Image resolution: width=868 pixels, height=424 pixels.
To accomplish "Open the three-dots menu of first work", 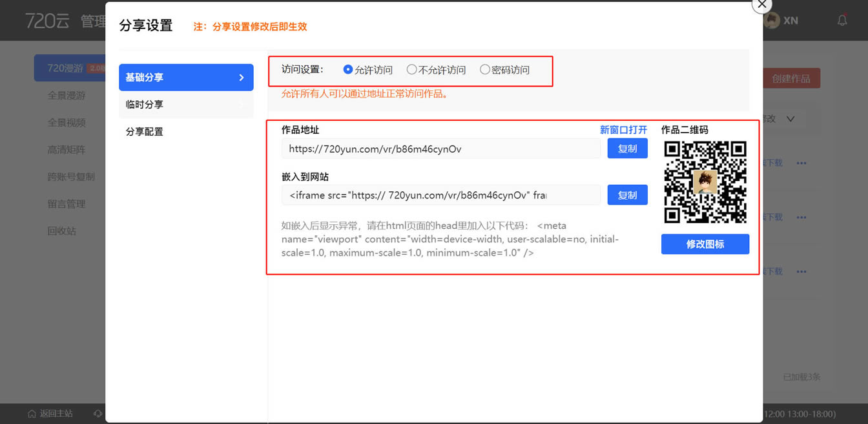I will (801, 163).
